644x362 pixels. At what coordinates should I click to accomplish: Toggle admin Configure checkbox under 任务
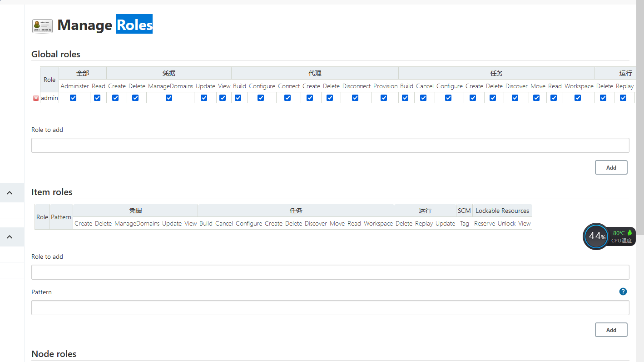[x=448, y=98]
